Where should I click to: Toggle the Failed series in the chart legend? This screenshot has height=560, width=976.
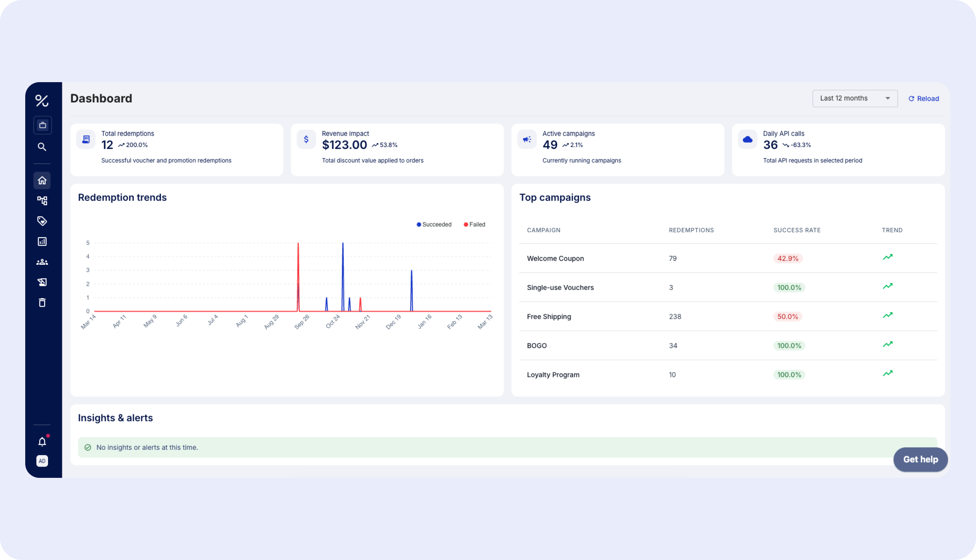[x=474, y=224]
